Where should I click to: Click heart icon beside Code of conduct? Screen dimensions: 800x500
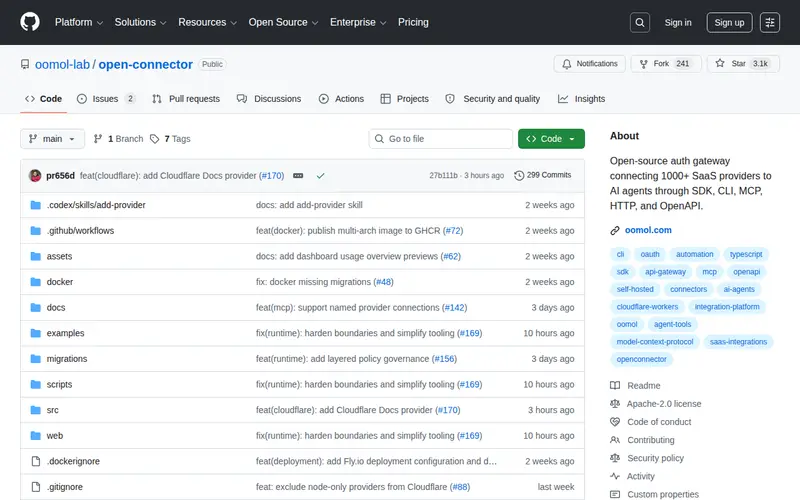click(615, 422)
